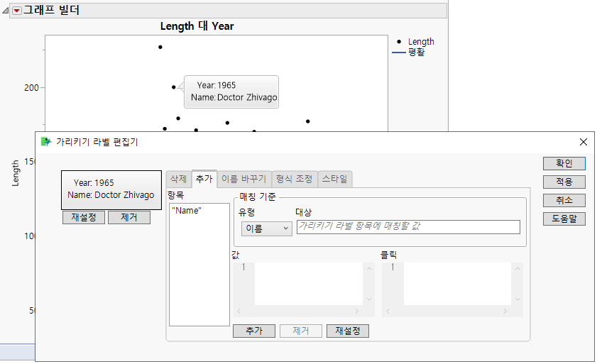Open the 이름 바꾸기 tab
597x364 pixels.
pos(243,179)
